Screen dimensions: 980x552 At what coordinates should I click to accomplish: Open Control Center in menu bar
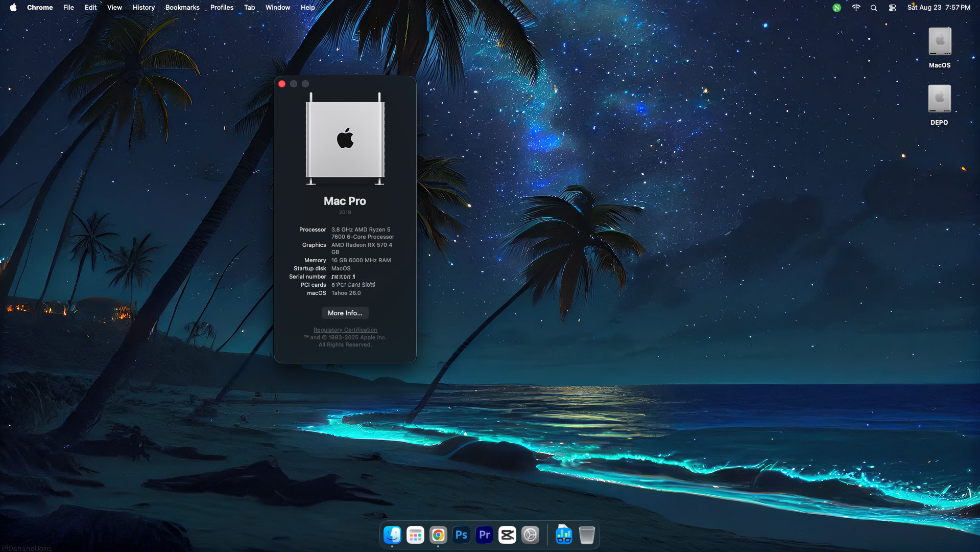[x=892, y=8]
